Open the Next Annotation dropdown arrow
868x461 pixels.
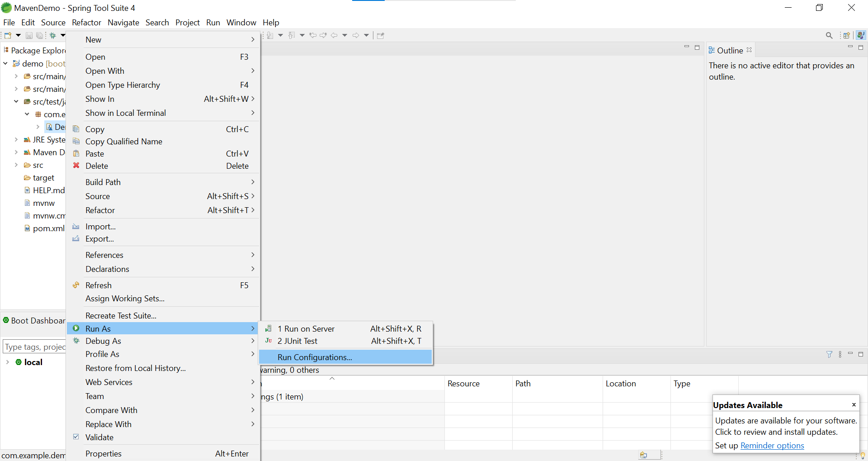[280, 35]
